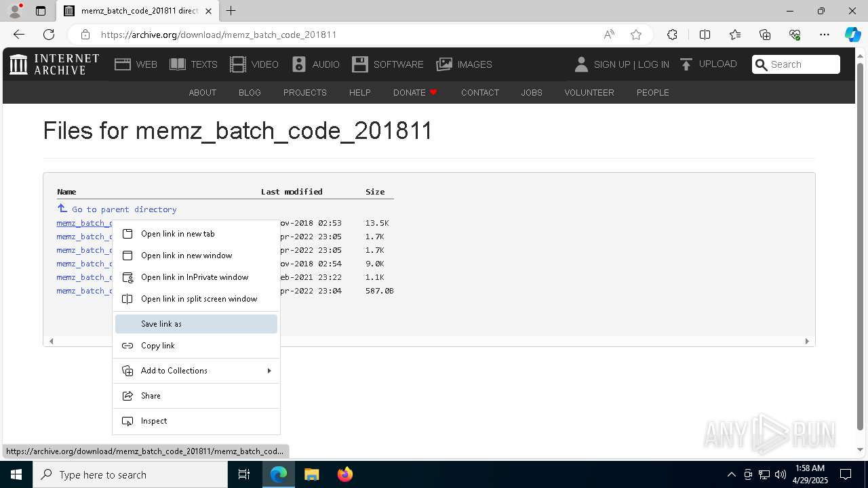Choose Open link in InPrivate window

(196, 277)
